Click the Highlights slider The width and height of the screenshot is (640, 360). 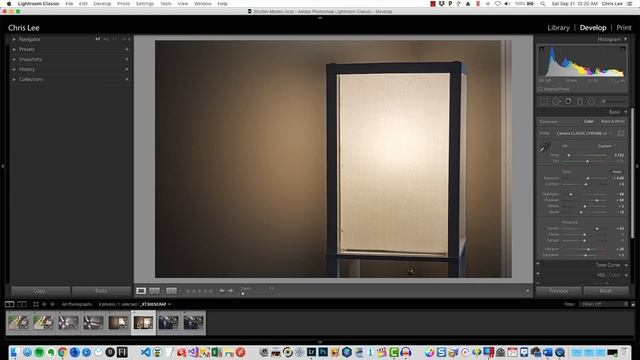(x=584, y=194)
